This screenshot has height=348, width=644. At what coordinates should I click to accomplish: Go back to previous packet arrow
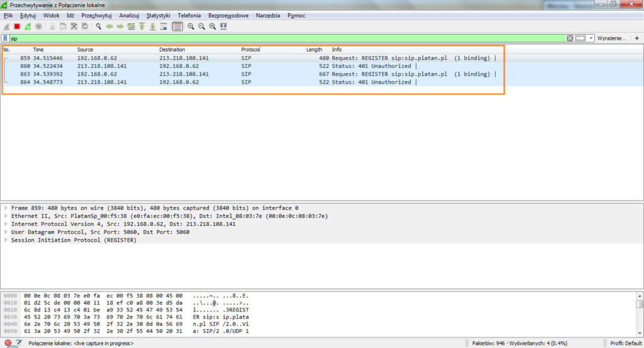[x=109, y=26]
